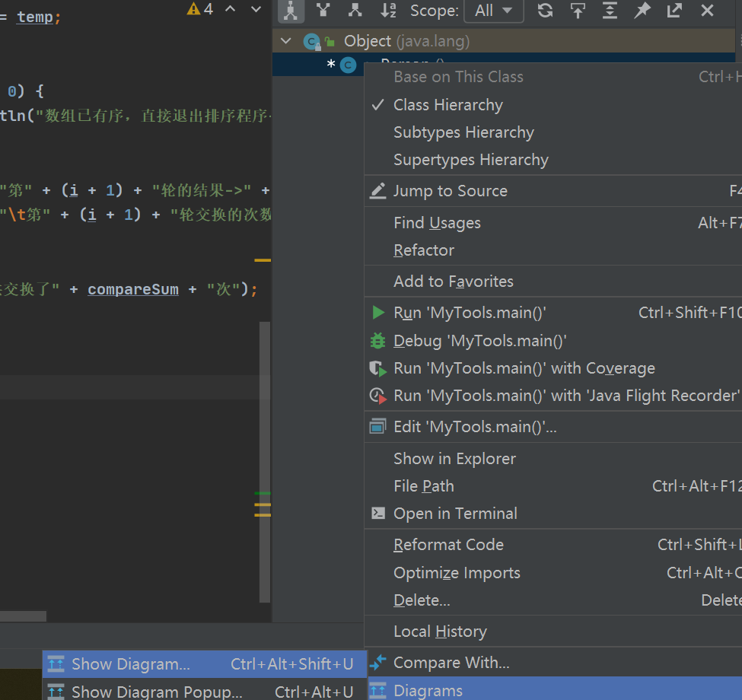Click the Autoscroll to Source icon
The height and width of the screenshot is (700, 742).
click(578, 11)
